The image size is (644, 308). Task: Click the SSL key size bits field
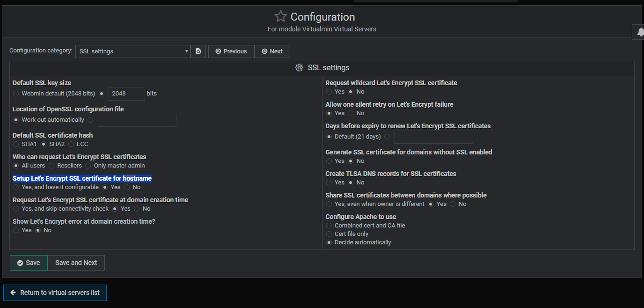coord(127,94)
